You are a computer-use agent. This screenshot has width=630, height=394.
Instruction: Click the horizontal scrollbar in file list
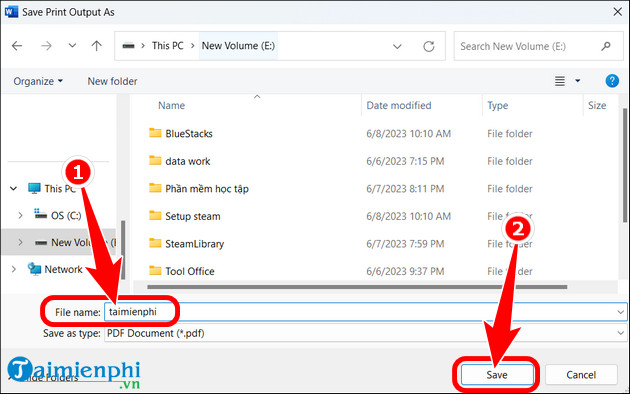(357, 287)
